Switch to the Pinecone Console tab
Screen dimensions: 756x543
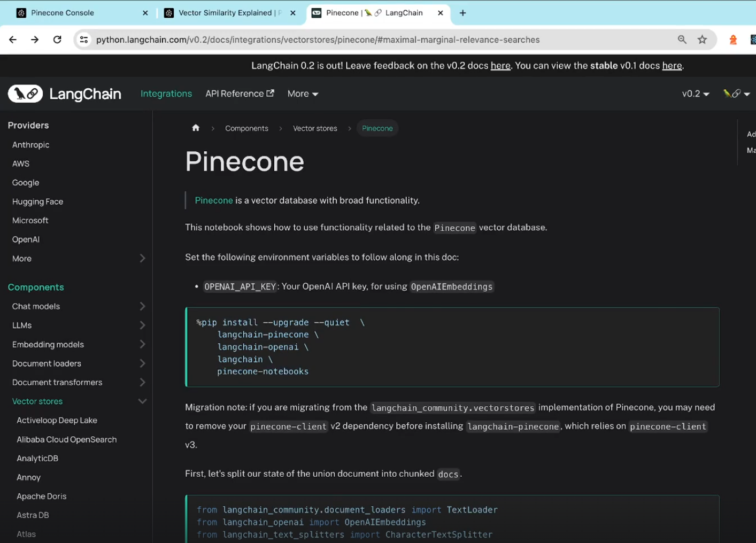[x=80, y=13]
